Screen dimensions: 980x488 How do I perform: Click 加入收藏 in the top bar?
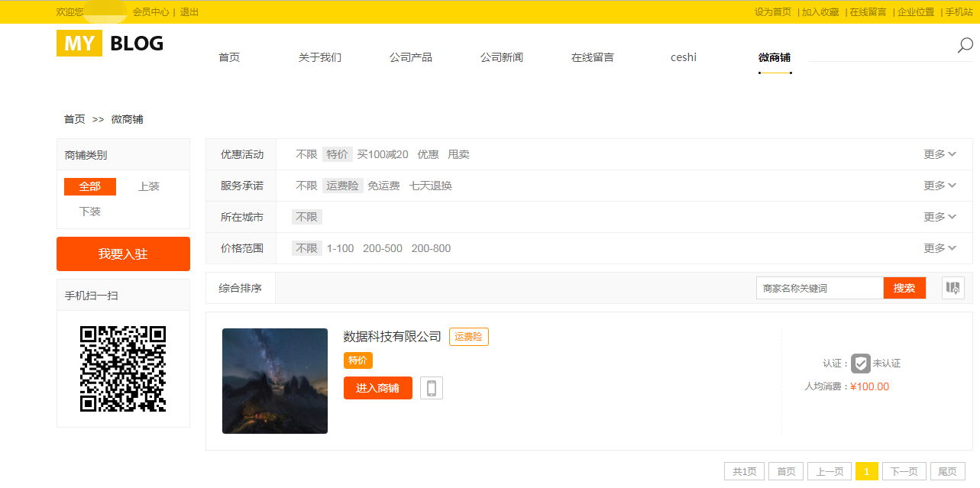pos(820,12)
